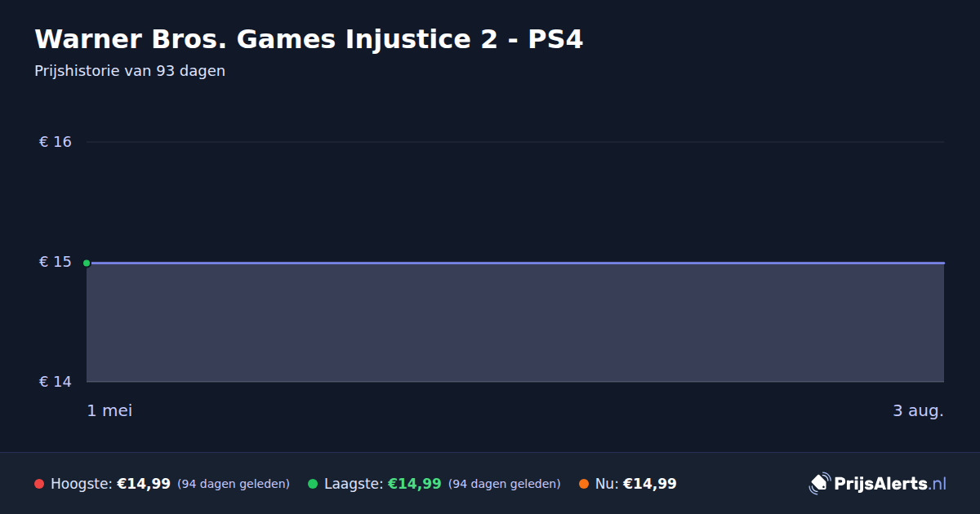Click the € 15 axis label
Viewport: 980px width, 514px height.
click(56, 262)
